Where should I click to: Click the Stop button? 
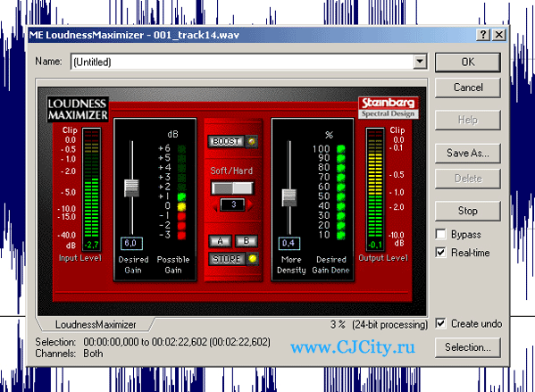tap(468, 211)
